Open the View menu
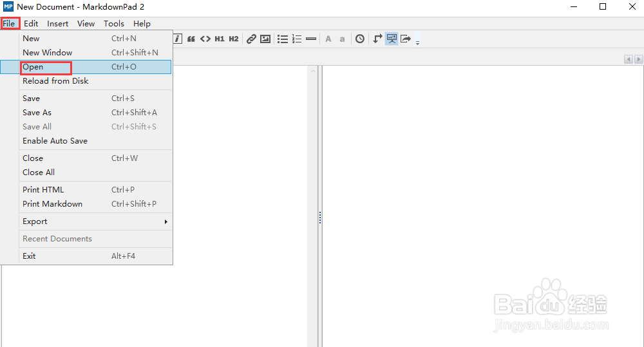 pyautogui.click(x=86, y=23)
